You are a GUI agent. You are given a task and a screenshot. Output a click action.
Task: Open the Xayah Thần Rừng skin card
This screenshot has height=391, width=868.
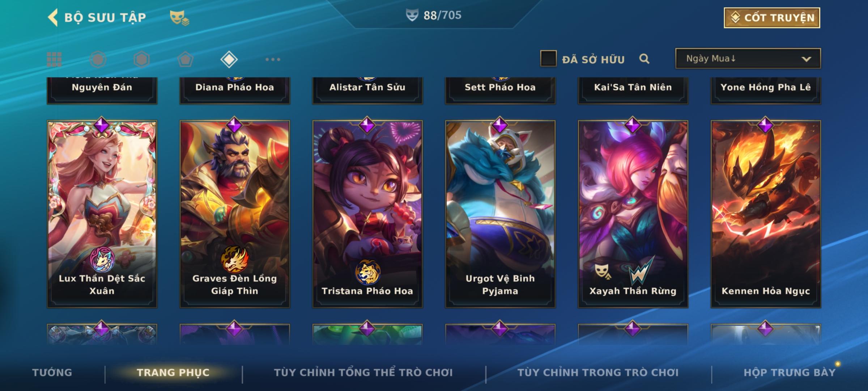coord(633,214)
